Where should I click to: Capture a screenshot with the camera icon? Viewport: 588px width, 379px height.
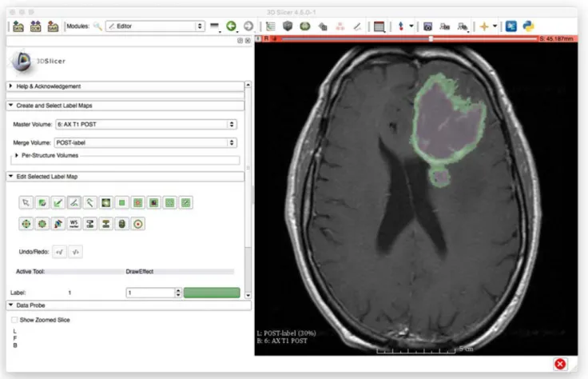pos(428,26)
